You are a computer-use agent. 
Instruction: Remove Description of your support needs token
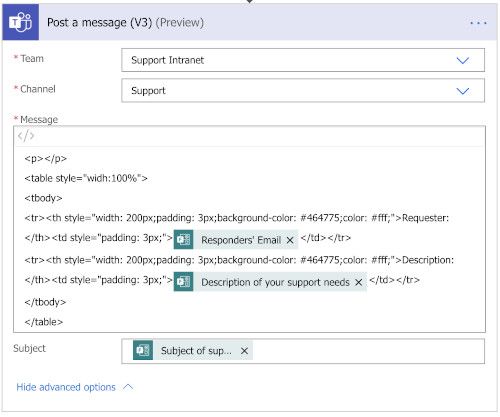(x=359, y=282)
